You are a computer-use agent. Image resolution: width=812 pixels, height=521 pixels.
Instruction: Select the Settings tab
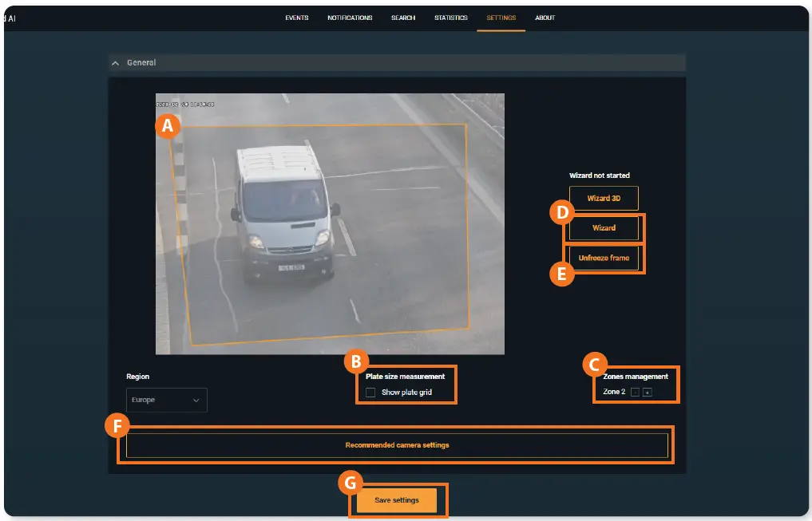point(501,18)
